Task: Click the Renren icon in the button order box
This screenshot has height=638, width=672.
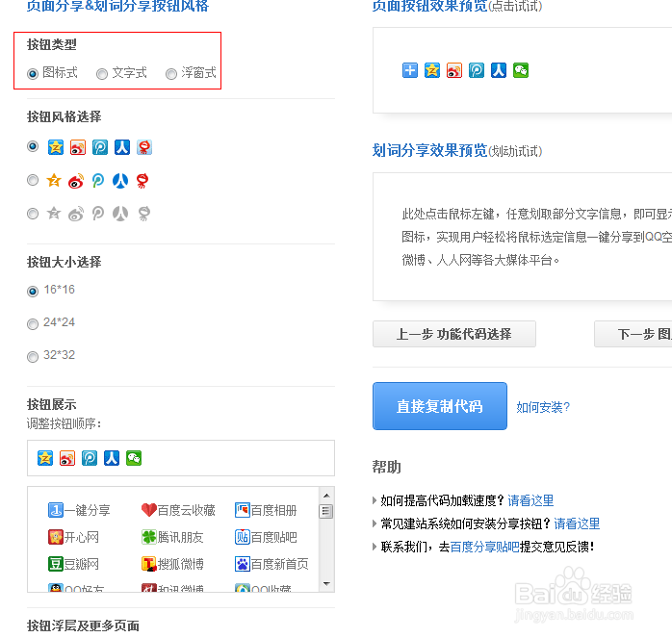Action: [112, 458]
